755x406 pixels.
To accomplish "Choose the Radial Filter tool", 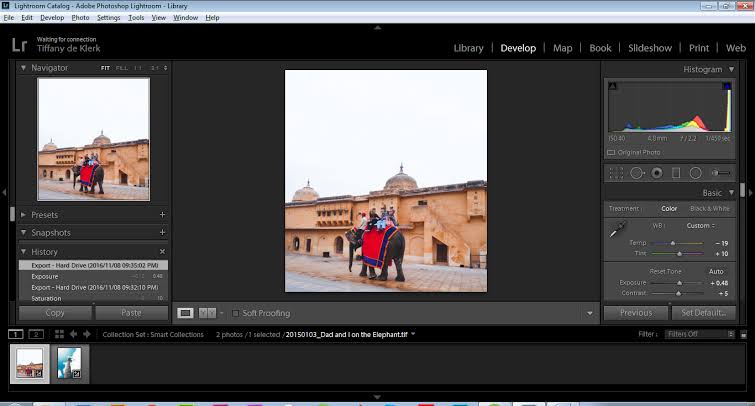I will tap(695, 173).
